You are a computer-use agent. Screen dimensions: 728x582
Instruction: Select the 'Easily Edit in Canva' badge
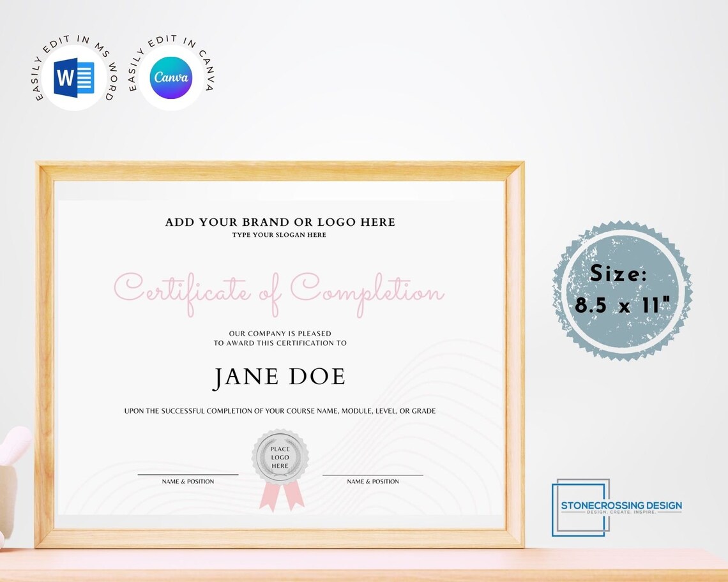170,77
